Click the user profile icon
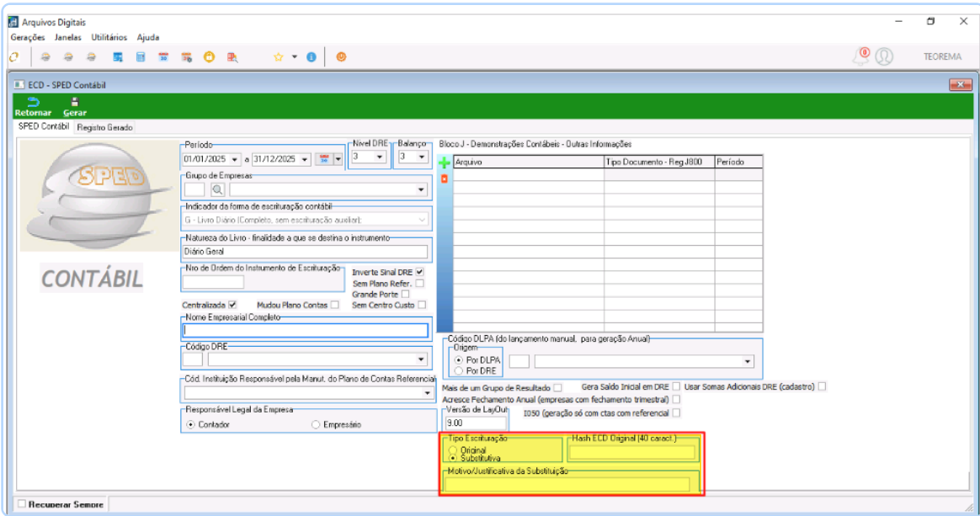 pyautogui.click(x=884, y=56)
